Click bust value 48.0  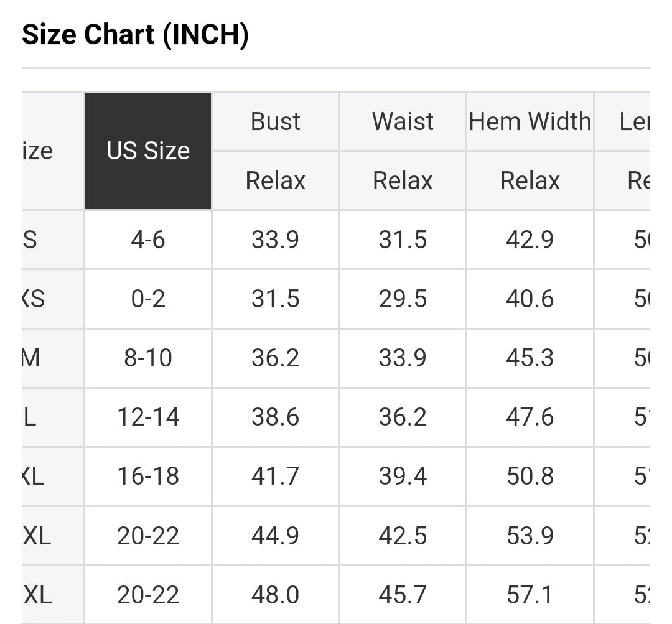[x=275, y=595]
